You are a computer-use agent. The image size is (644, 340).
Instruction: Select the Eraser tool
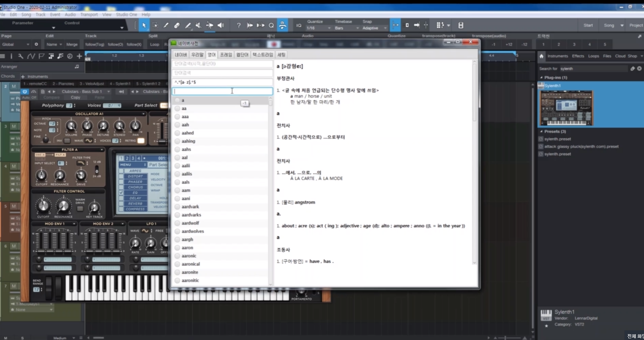click(x=177, y=25)
